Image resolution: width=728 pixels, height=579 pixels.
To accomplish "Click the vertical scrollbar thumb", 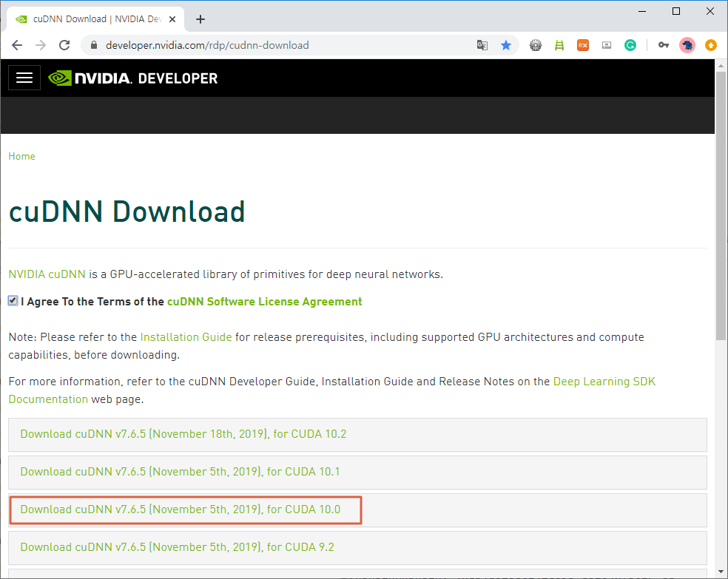I will click(x=721, y=206).
